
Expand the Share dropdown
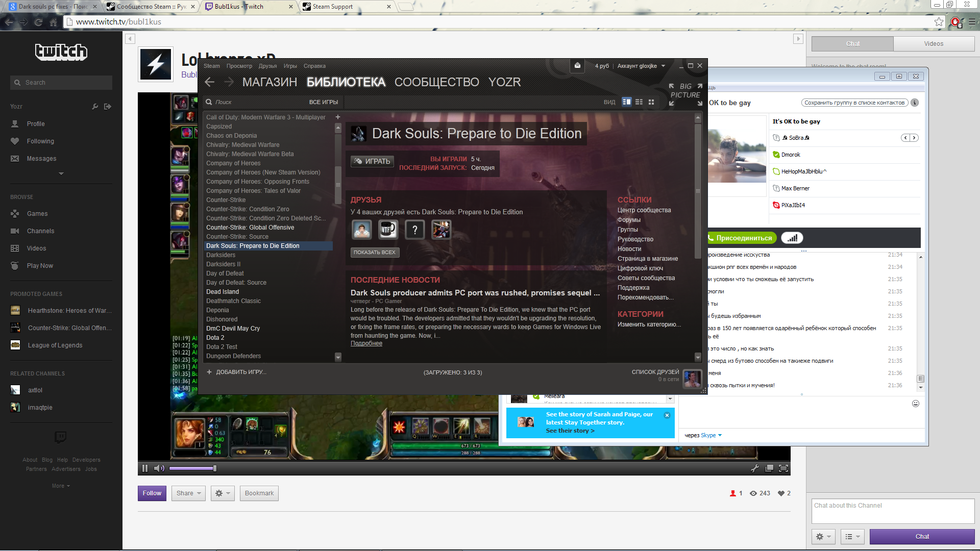point(188,493)
